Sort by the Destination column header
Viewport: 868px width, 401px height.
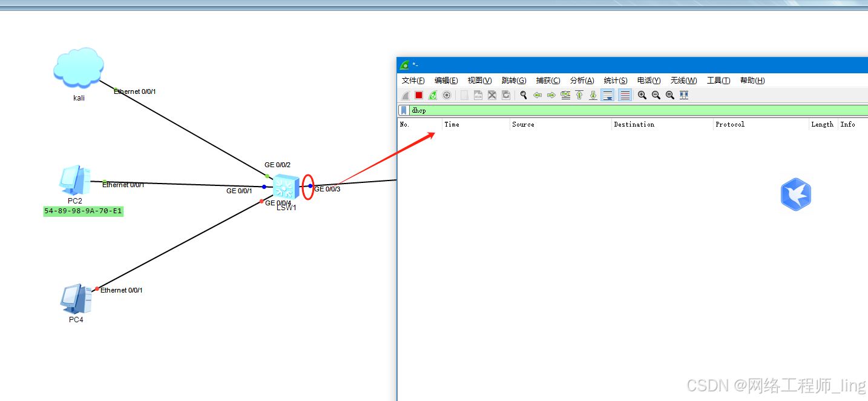tap(663, 124)
